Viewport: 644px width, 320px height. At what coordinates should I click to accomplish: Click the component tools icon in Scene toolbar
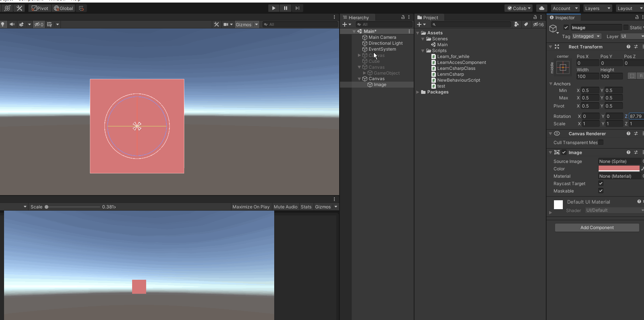[x=216, y=24]
